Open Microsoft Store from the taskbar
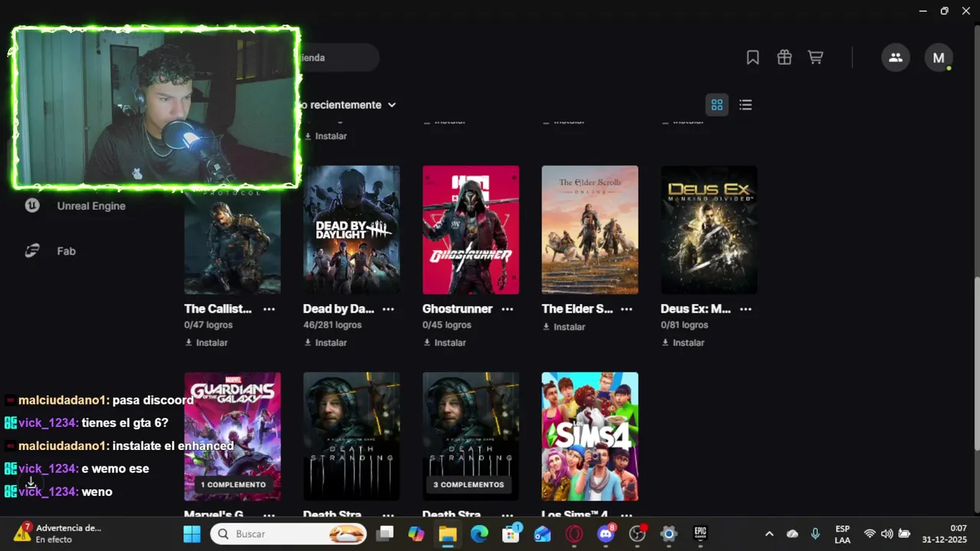Image resolution: width=980 pixels, height=551 pixels. tap(511, 533)
